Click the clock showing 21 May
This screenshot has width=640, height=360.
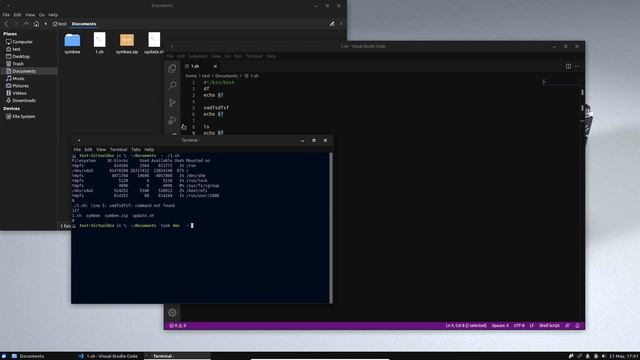pyautogui.click(x=624, y=356)
